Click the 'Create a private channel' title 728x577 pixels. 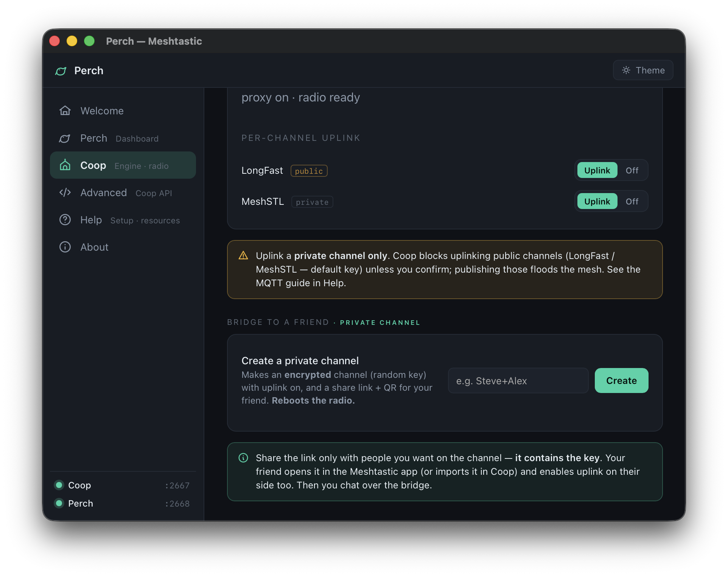pyautogui.click(x=300, y=360)
